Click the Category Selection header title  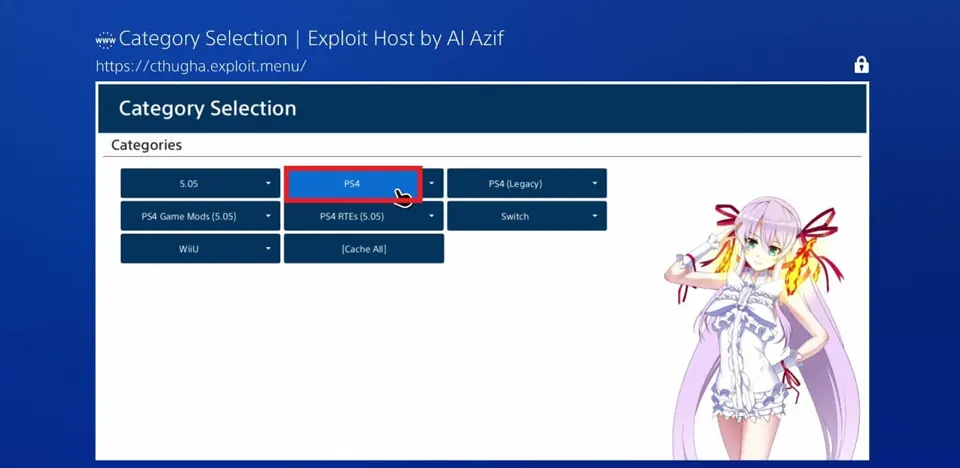tap(207, 108)
